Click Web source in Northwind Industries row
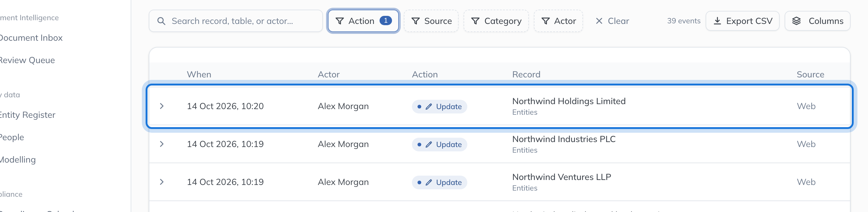868x212 pixels. tap(806, 144)
